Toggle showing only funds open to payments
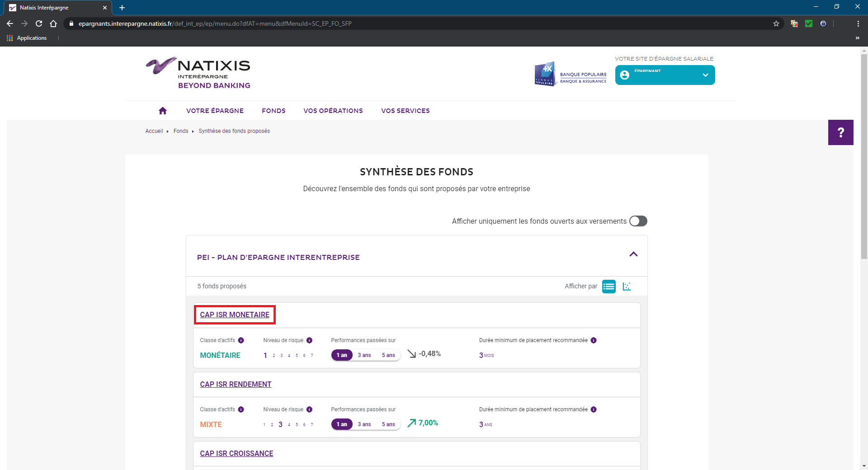Image resolution: width=868 pixels, height=470 pixels. (638, 221)
